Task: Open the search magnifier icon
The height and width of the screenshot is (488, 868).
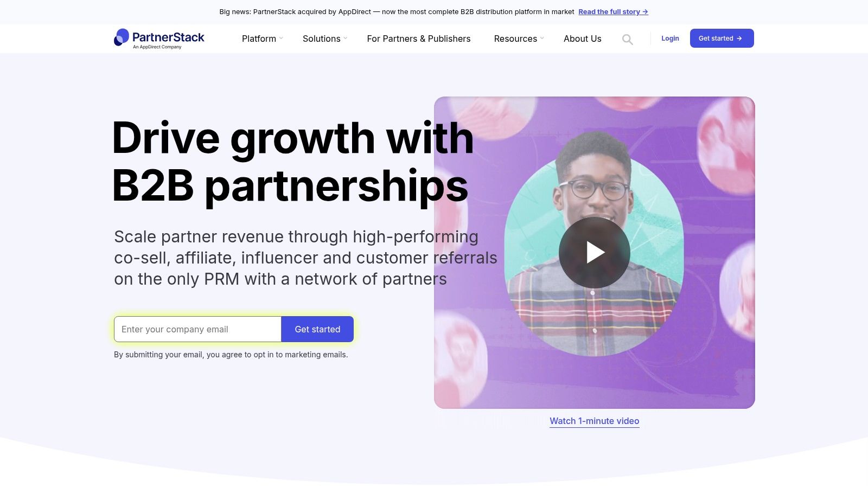Action: click(x=627, y=39)
